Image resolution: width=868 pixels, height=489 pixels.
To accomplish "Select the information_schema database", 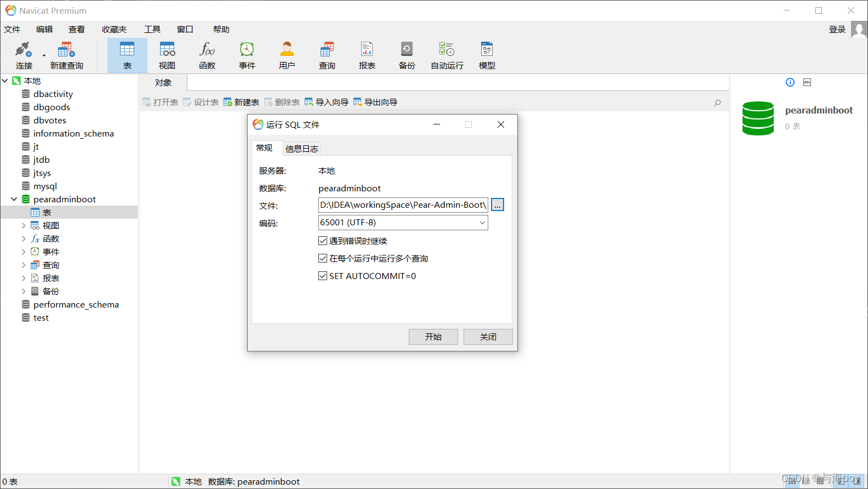I will point(73,133).
